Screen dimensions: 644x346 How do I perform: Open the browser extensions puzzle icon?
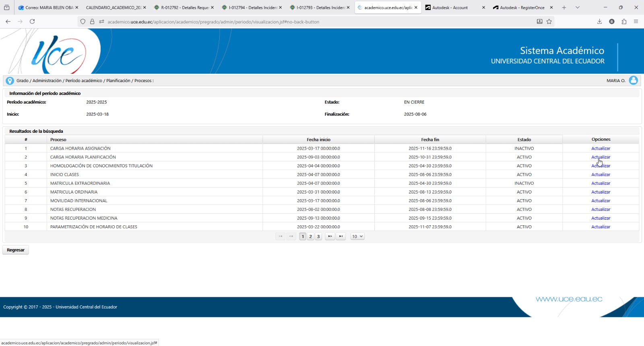click(x=624, y=21)
